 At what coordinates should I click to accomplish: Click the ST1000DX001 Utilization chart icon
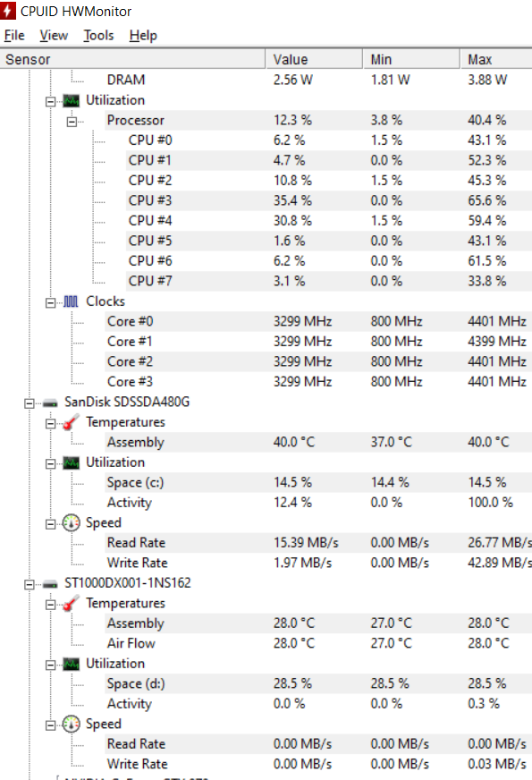pyautogui.click(x=72, y=664)
